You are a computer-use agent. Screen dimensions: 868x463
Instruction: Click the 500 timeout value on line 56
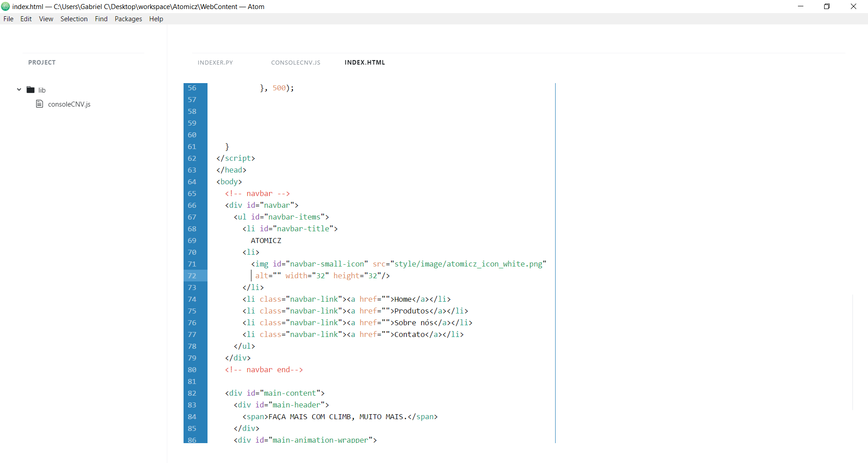(x=279, y=88)
